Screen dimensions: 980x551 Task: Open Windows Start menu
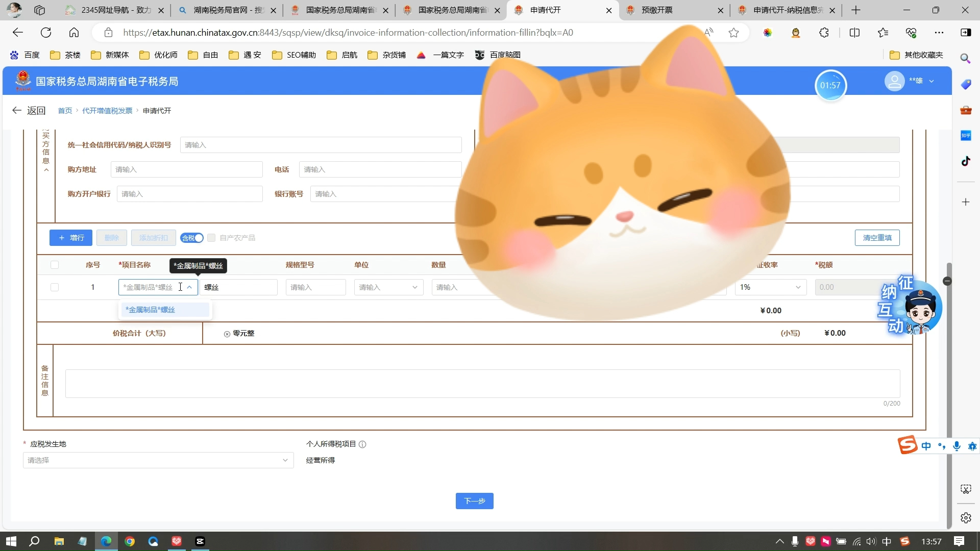[11, 541]
